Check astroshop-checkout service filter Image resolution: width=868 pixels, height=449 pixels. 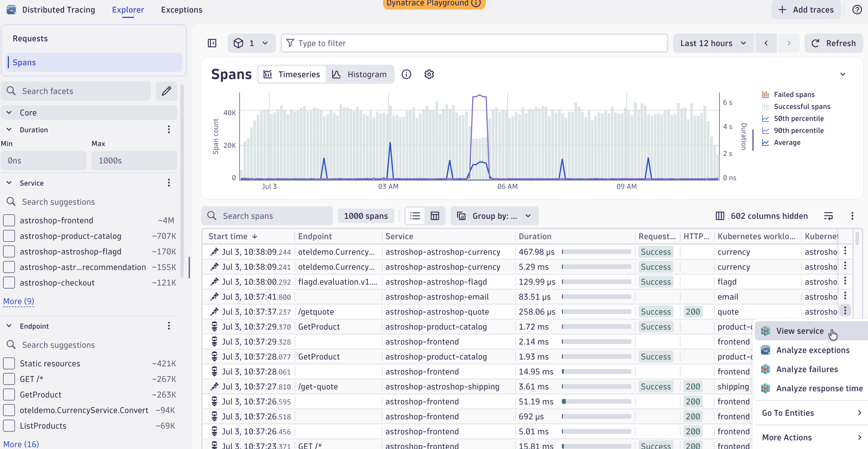9,283
